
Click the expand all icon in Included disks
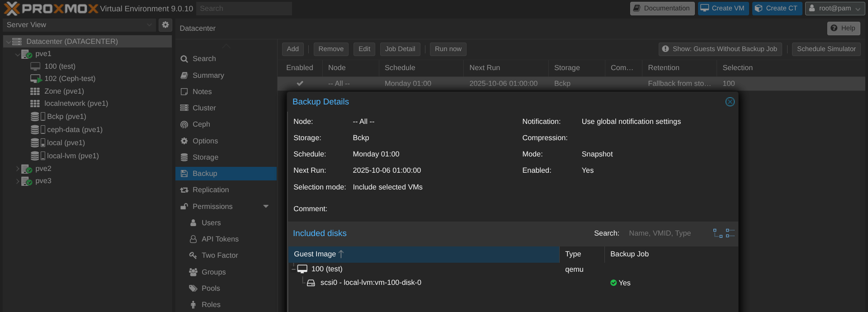coord(717,233)
